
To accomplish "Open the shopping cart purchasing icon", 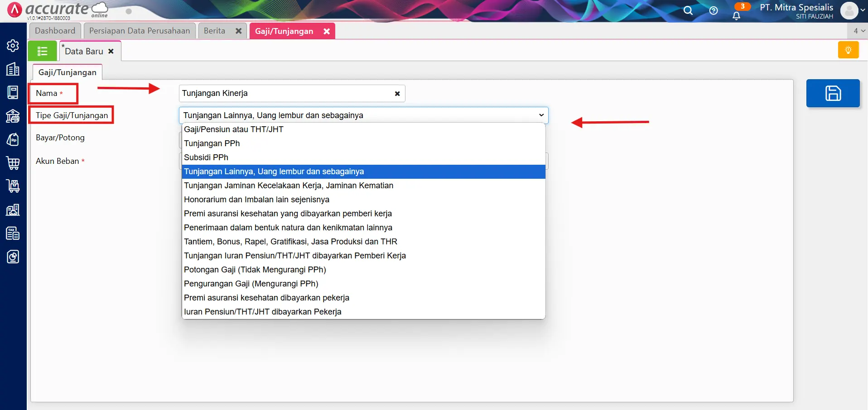I will click(x=13, y=163).
